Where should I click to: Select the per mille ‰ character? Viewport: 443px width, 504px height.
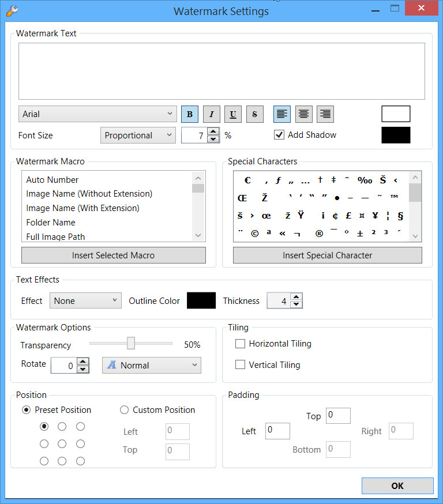(365, 180)
